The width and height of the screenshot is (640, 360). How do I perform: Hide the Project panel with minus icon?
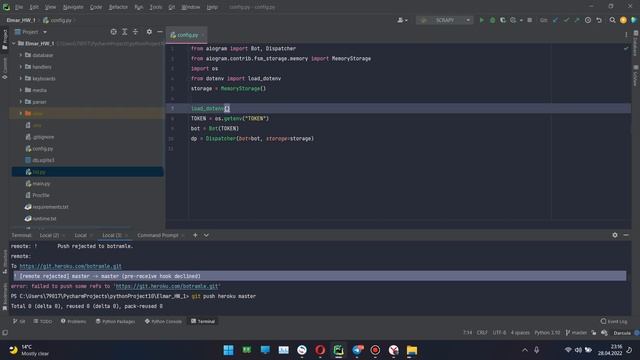click(x=160, y=32)
